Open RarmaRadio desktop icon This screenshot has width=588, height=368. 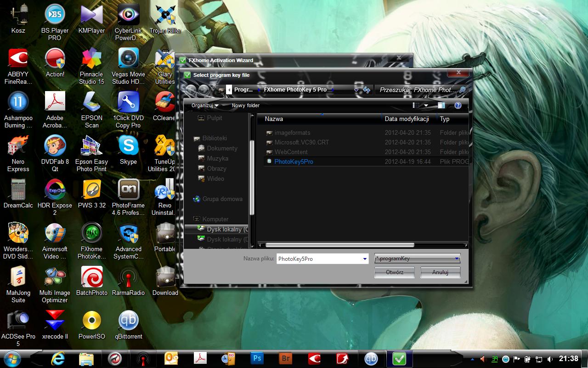click(x=128, y=282)
